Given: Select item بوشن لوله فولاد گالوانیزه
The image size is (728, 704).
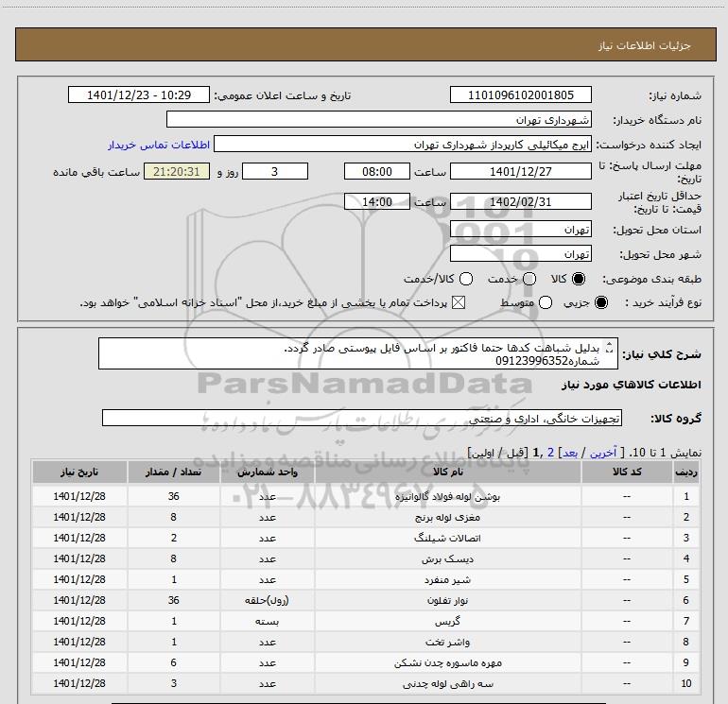Looking at the screenshot, I should click(447, 496).
